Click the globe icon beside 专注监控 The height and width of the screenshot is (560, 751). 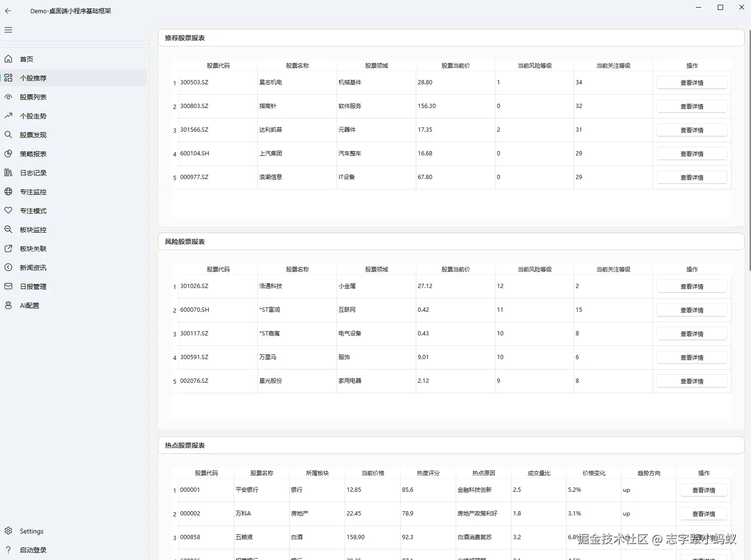(x=8, y=191)
